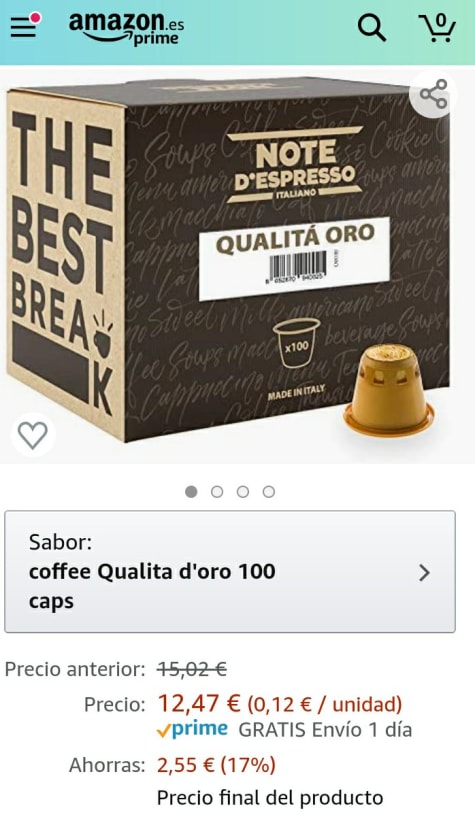Switch to the fourth image dot

(x=269, y=492)
